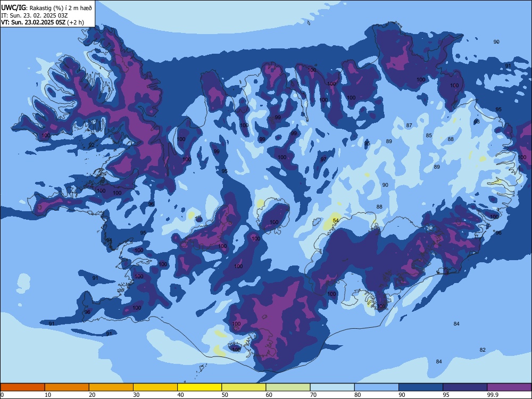Click the light blue 80–90 legend swatch
Viewport: 532px width, 399px height.
(377, 387)
